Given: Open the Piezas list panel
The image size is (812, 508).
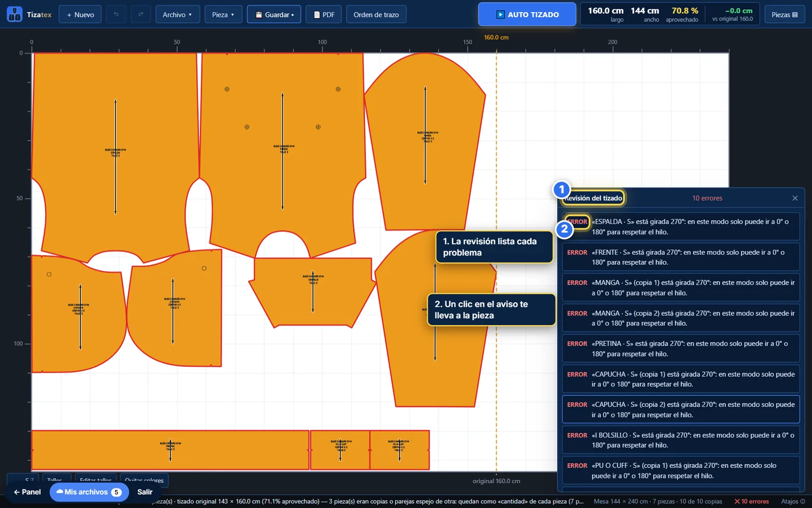Looking at the screenshot, I should tap(785, 14).
